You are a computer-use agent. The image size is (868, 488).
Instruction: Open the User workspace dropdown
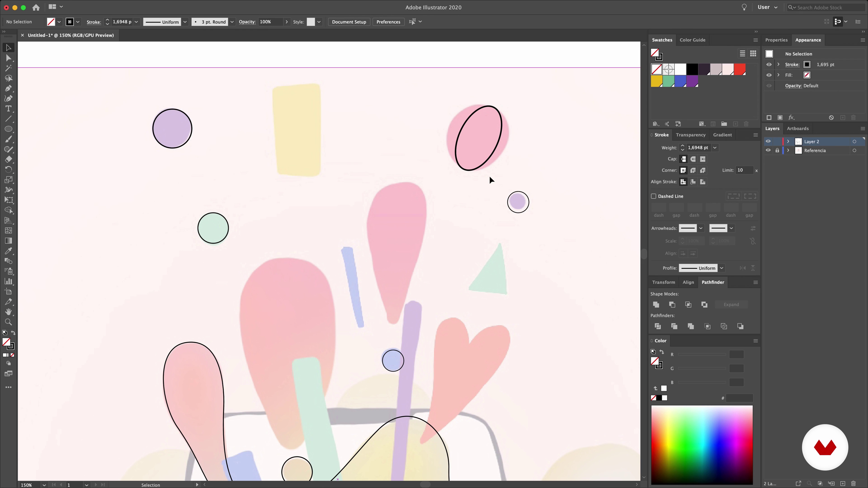pos(768,7)
